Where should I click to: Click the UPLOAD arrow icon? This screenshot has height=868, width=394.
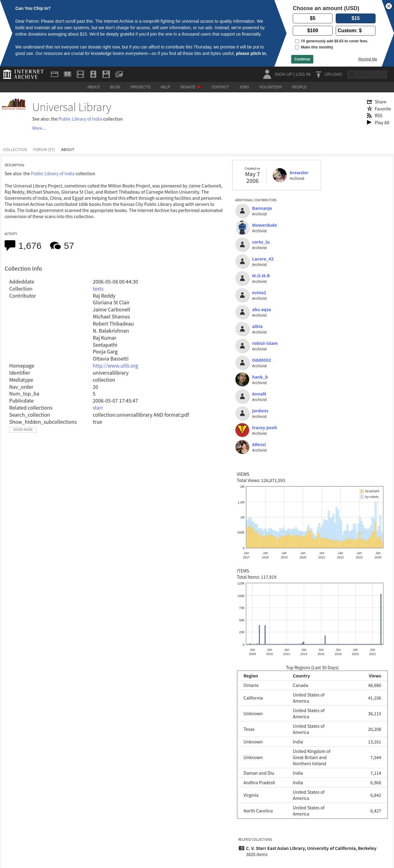318,74
